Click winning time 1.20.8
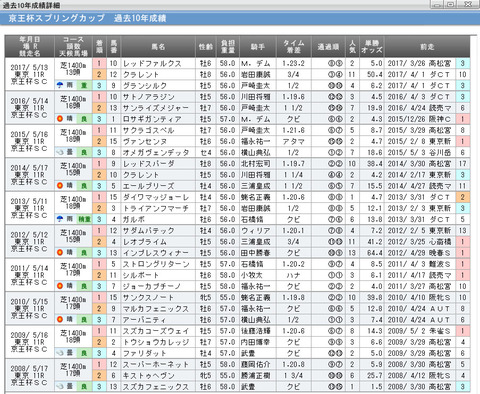Image resolution: width=480 pixels, height=394 pixels. [x=293, y=364]
